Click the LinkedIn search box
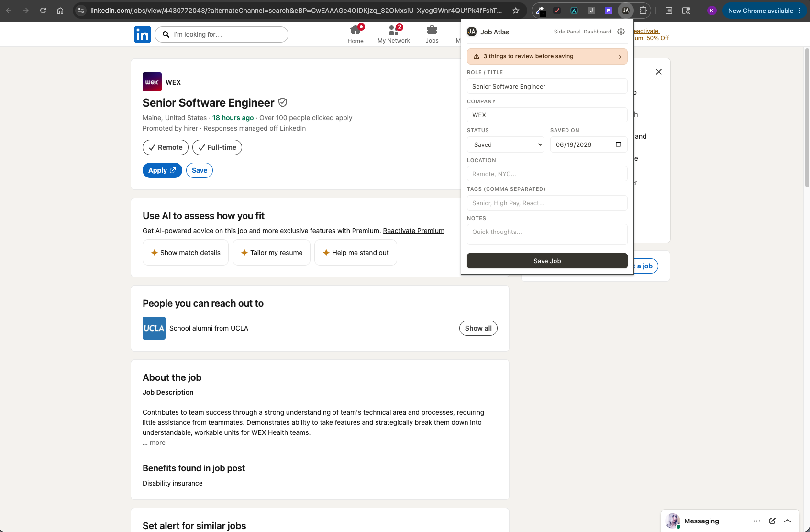 click(x=222, y=34)
